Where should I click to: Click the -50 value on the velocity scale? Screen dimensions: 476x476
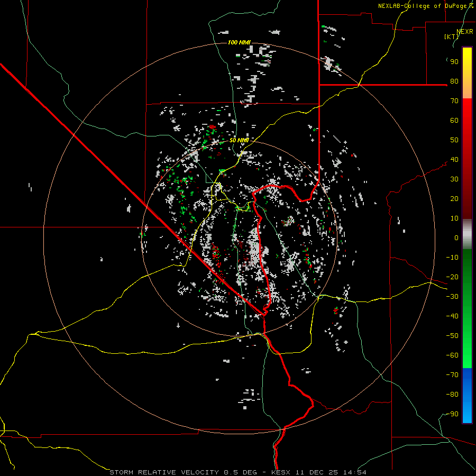[452, 335]
